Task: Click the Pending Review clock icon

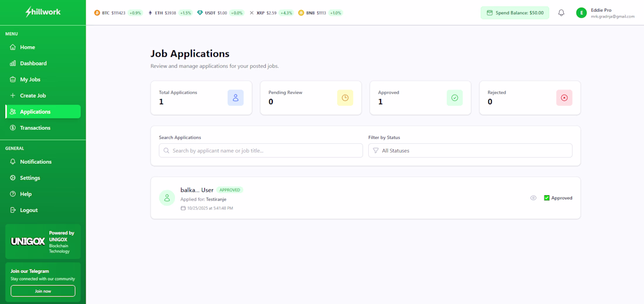Action: (345, 98)
